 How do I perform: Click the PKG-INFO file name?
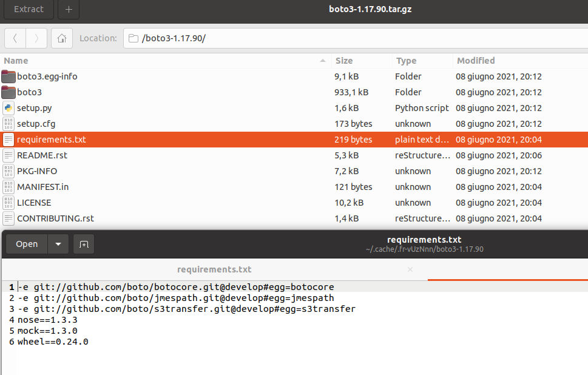(37, 171)
